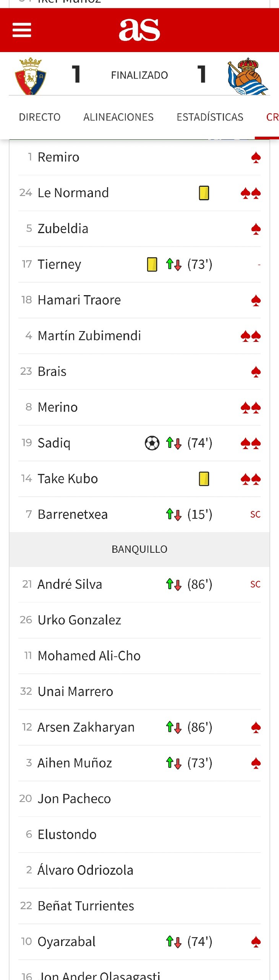
Task: Click Remiro's spade rating icon
Action: pos(256,157)
